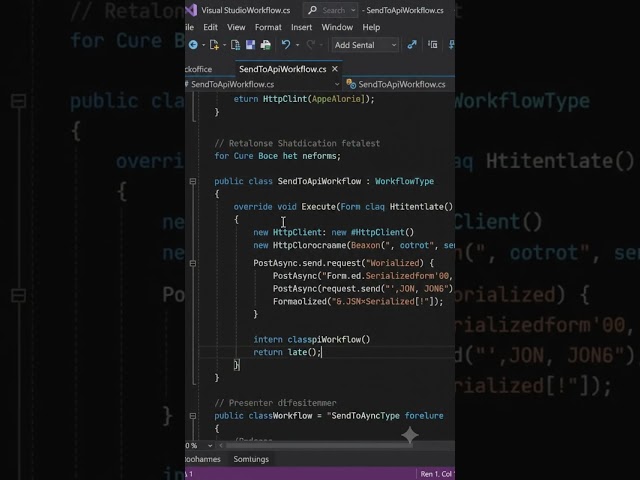Open the View menu
Screen dimensions: 640x480
(236, 27)
